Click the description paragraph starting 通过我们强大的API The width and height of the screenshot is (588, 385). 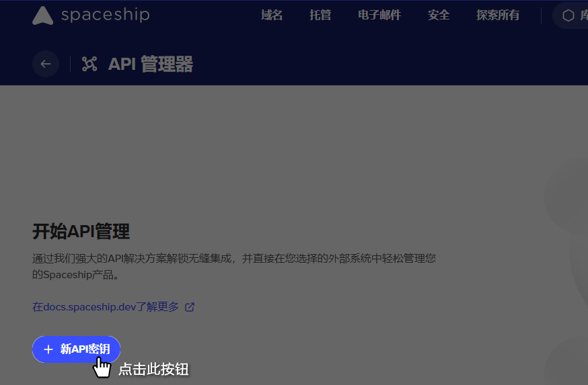pyautogui.click(x=234, y=266)
